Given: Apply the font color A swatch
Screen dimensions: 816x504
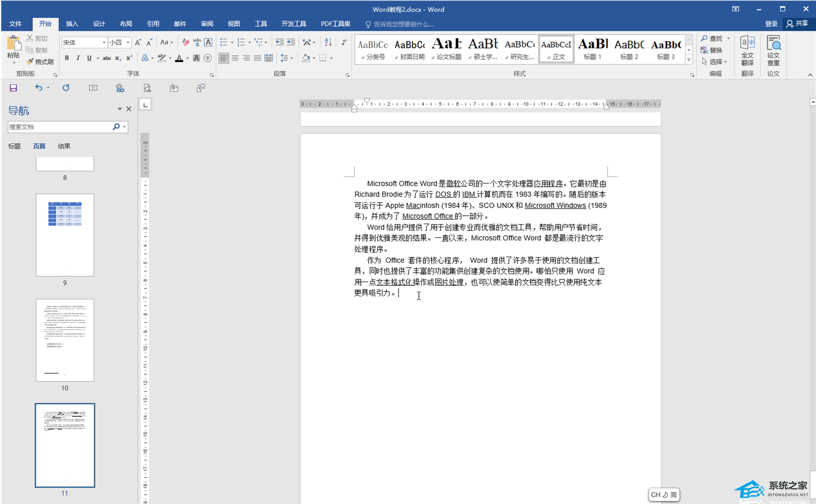Looking at the screenshot, I should click(x=179, y=58).
